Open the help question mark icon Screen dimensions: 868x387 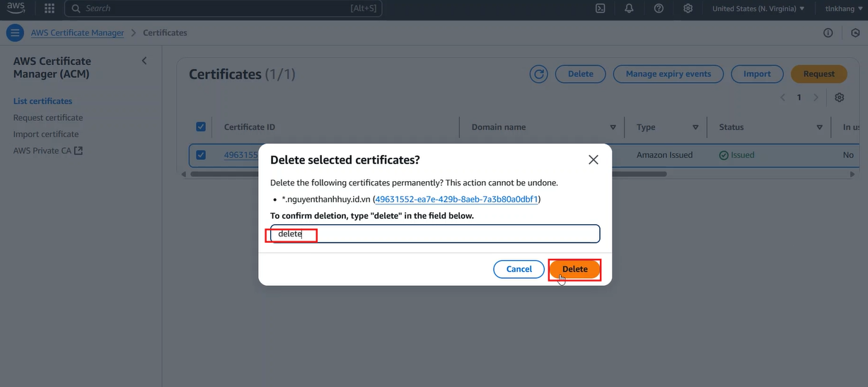pyautogui.click(x=659, y=8)
